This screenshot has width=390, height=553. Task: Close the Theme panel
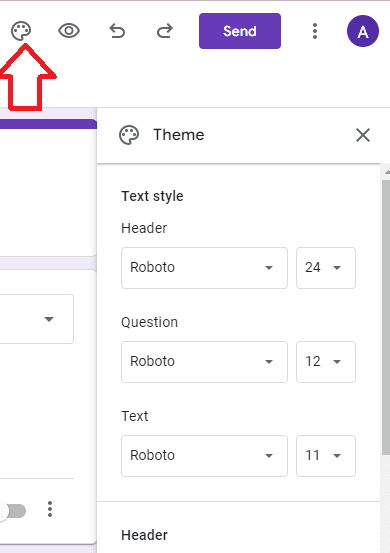363,135
